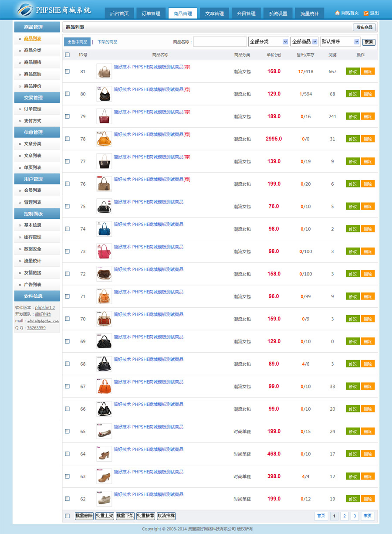Open thumbnail of product ID 81

104,71
